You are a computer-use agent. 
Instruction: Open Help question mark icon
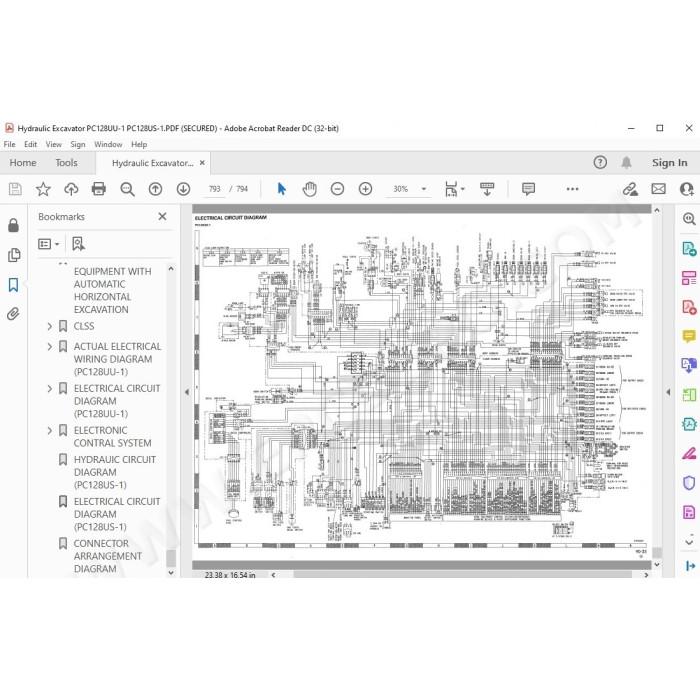600,162
